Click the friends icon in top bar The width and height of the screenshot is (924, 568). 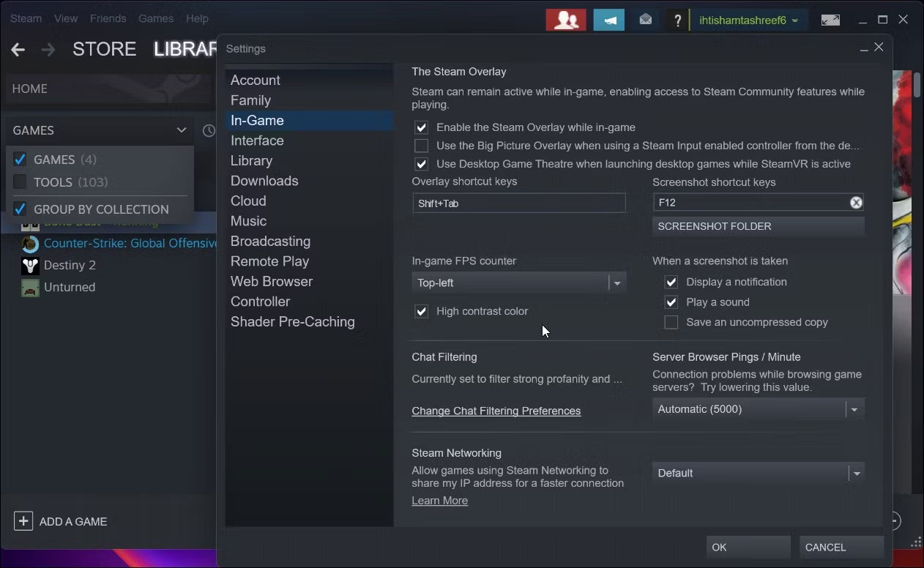(565, 20)
